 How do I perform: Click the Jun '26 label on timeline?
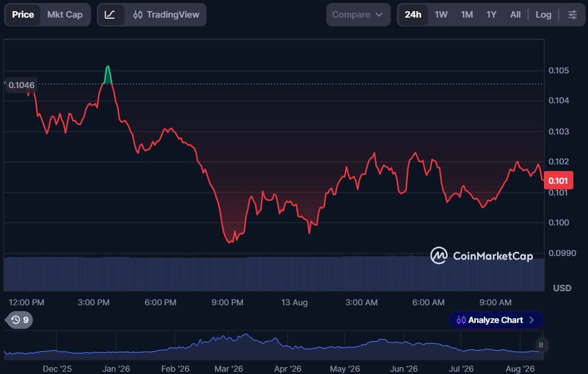pyautogui.click(x=404, y=369)
